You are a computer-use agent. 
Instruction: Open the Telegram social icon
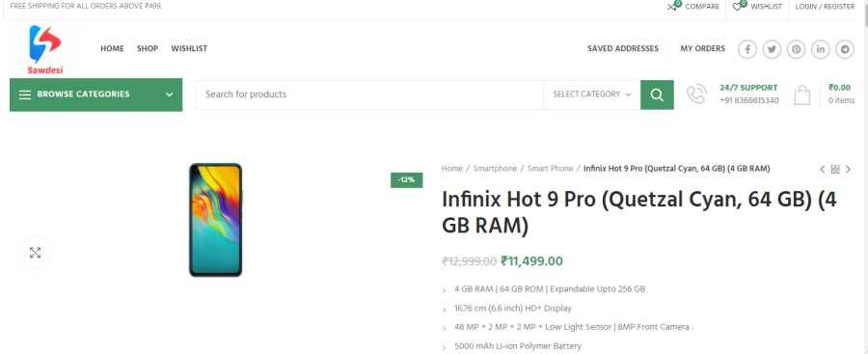[845, 49]
